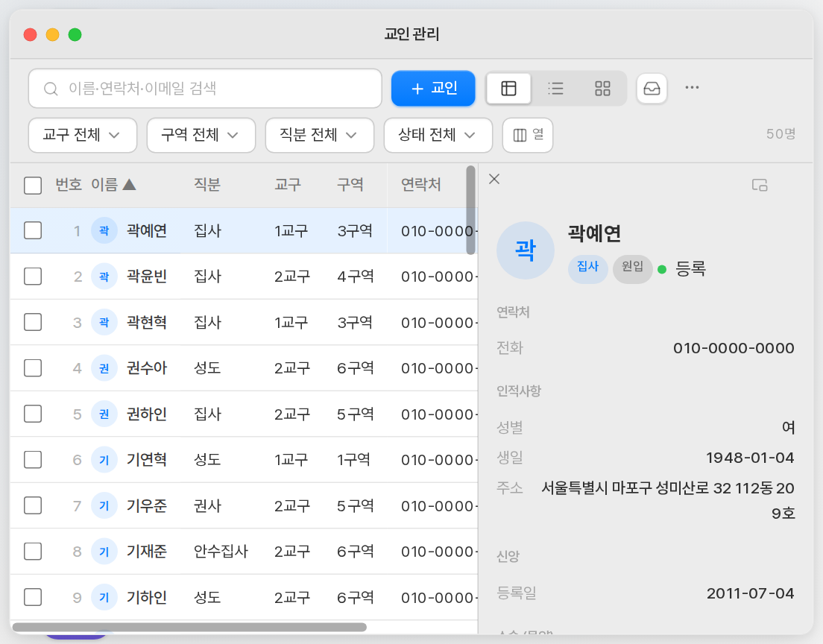Switch to table view icon

tap(508, 88)
